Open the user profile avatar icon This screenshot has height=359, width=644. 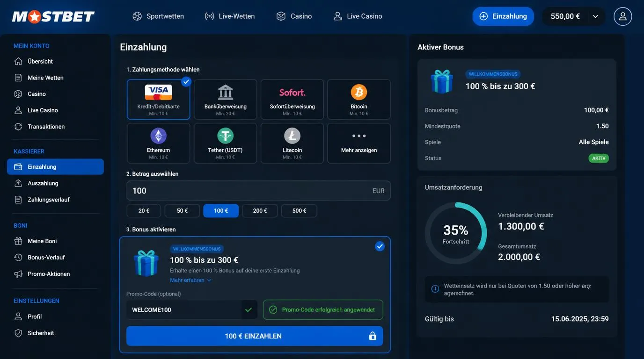click(622, 16)
